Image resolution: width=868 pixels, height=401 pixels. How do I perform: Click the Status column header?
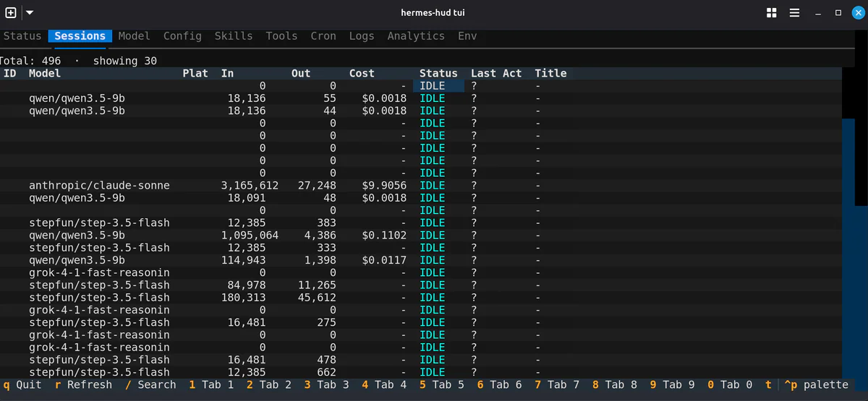[438, 73]
